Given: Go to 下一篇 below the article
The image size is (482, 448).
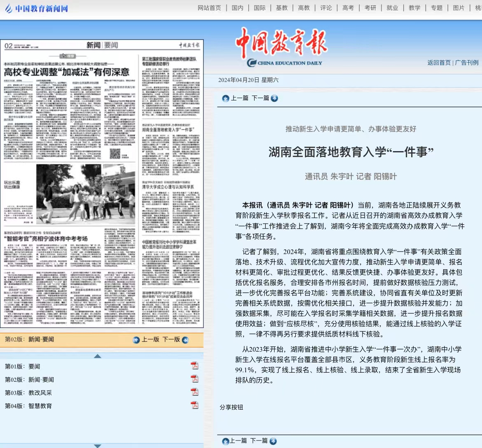Looking at the screenshot, I should point(259,441).
